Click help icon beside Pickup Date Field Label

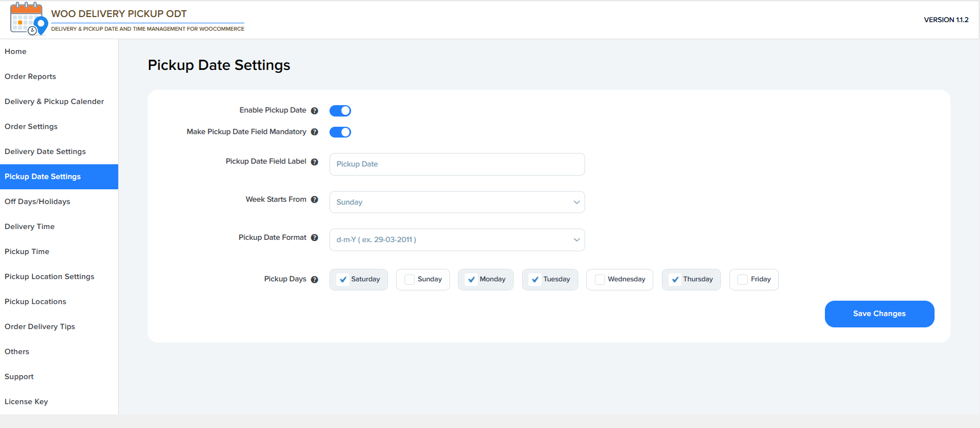tap(314, 162)
